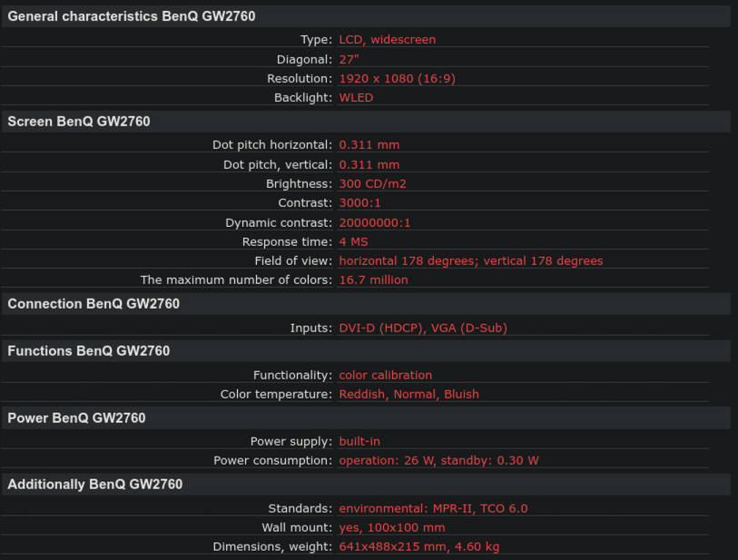Click the 'Dot pitch, vertical:' label
Image resolution: width=738 pixels, height=560 pixels.
click(278, 164)
